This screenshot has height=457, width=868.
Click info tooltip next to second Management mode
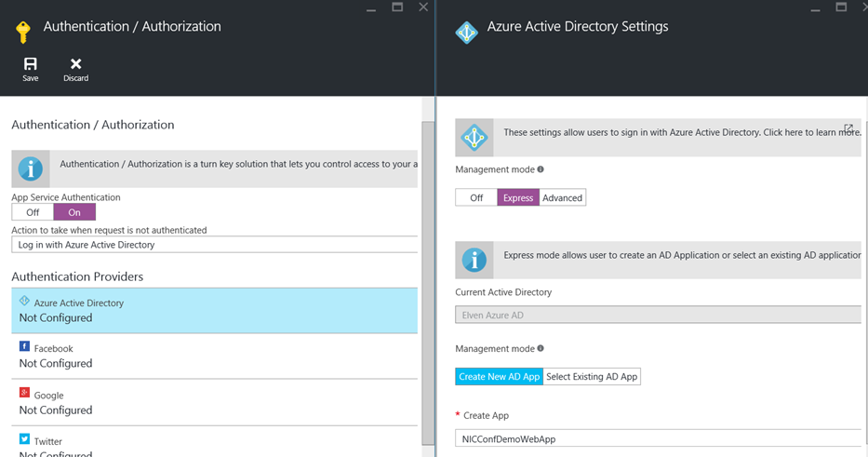[x=541, y=348]
